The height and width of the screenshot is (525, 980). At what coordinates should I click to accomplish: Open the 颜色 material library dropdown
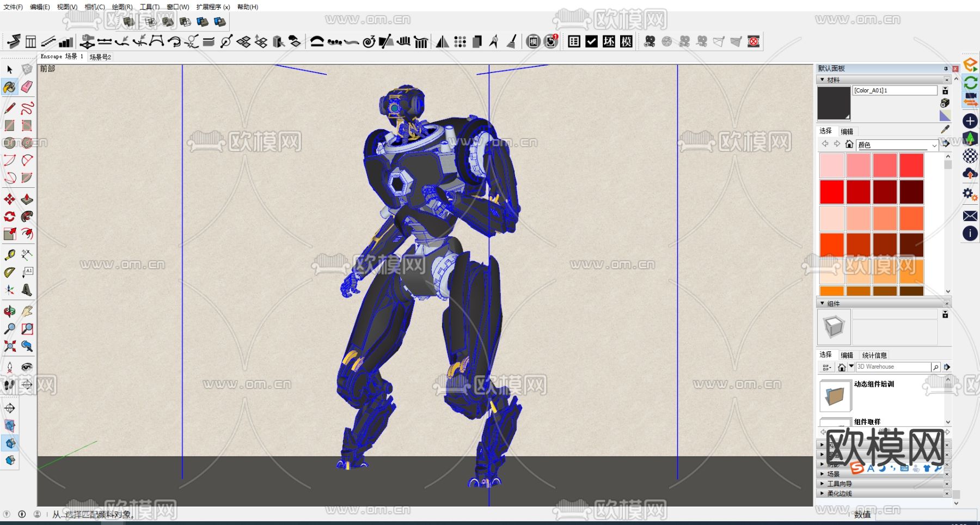tap(934, 145)
